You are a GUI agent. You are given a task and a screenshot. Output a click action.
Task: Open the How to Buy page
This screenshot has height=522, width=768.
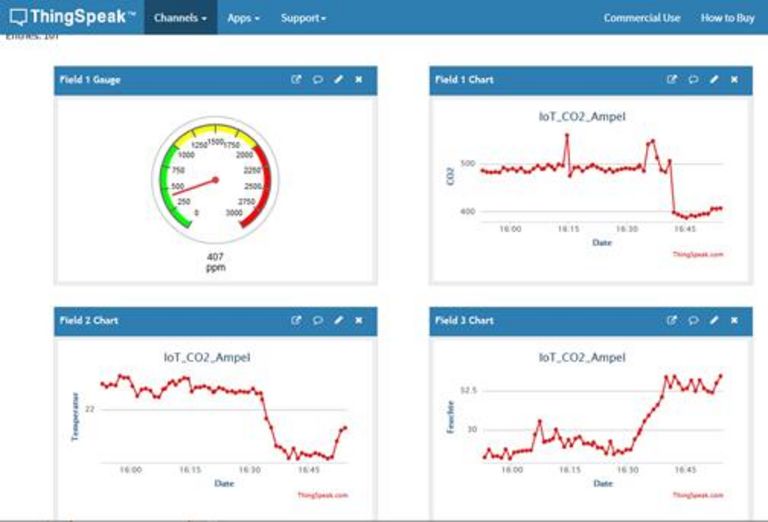coord(727,18)
